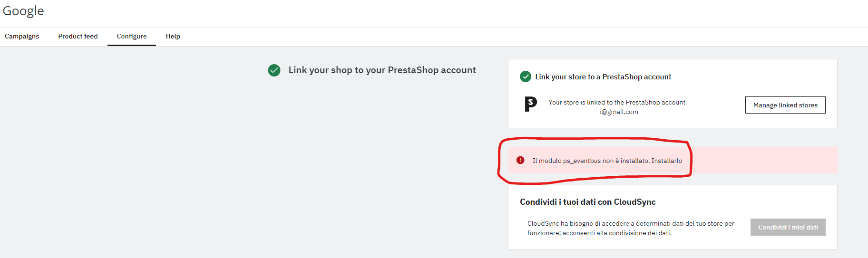
Task: Click the CloudSync data access description text
Action: (x=630, y=228)
